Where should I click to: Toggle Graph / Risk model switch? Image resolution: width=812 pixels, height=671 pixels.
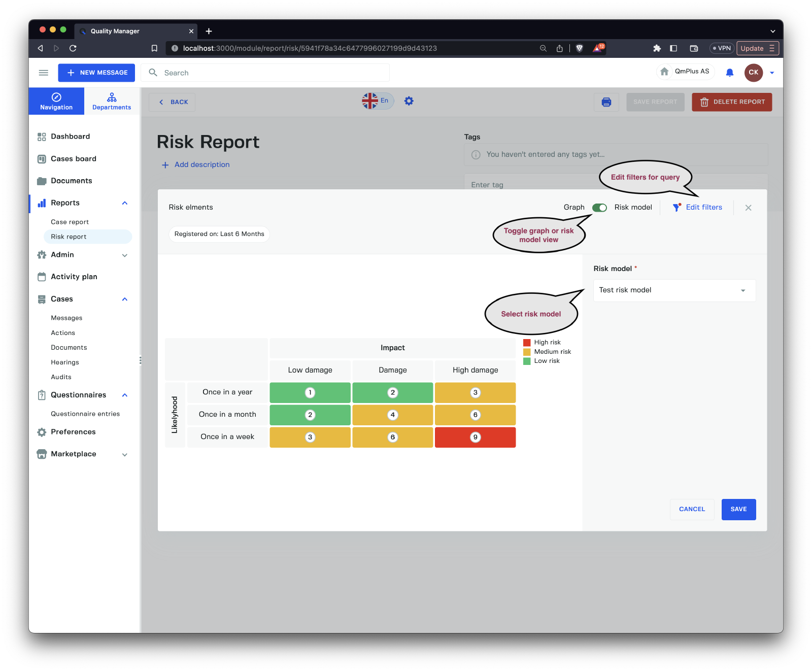click(599, 208)
